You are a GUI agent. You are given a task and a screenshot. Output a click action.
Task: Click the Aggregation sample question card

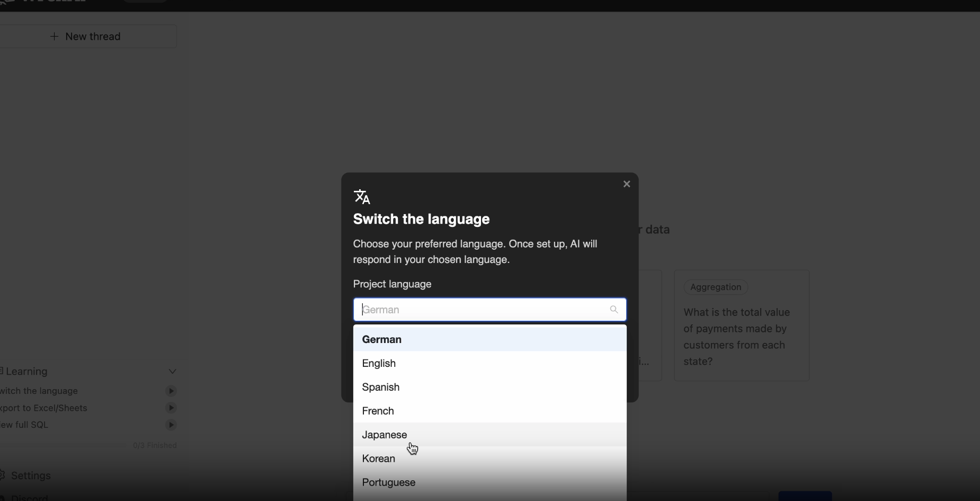(741, 326)
